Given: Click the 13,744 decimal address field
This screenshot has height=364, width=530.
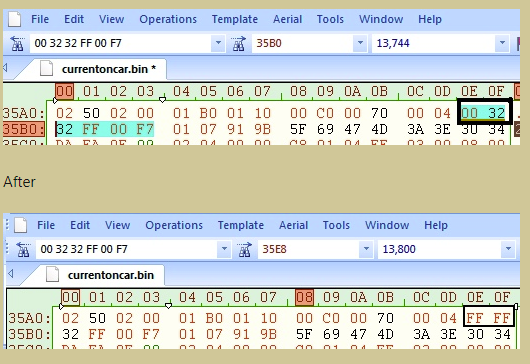Looking at the screenshot, I should click(x=434, y=43).
